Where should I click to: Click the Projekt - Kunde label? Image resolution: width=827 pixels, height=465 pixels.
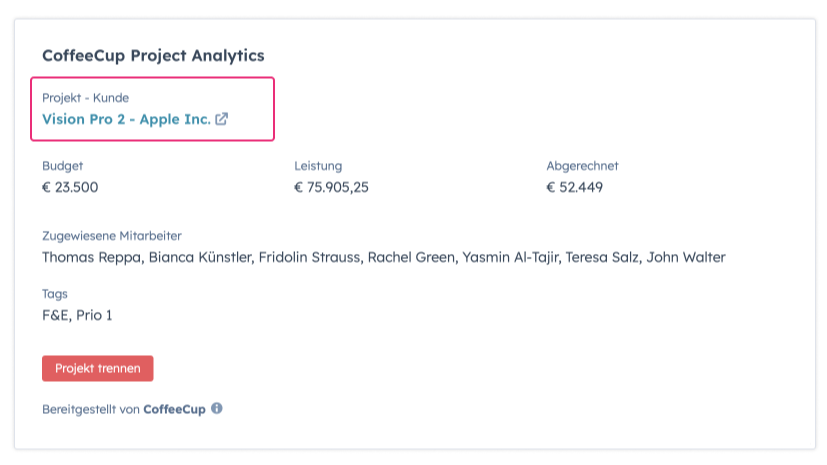85,98
